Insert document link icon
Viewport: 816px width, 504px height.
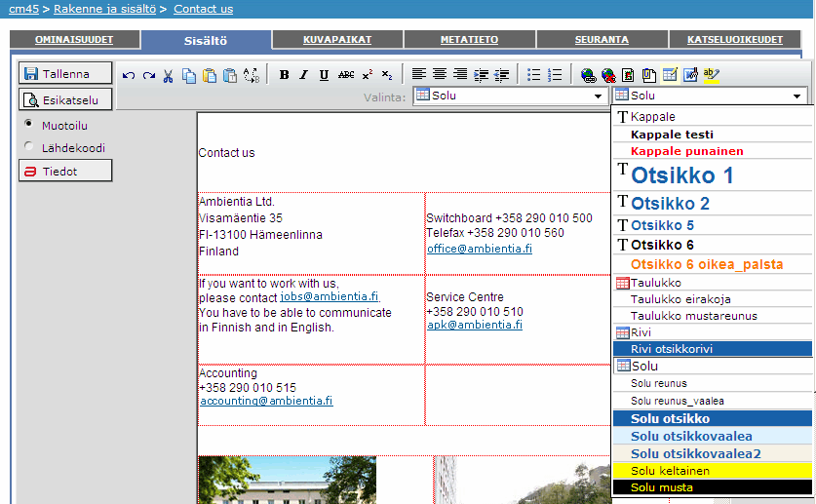tap(648, 75)
